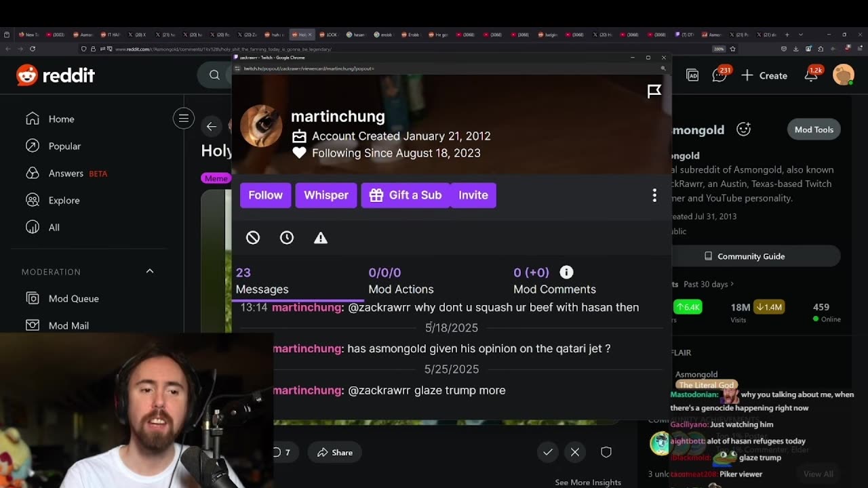Click the zoom magnifier in Twitch popout address bar
This screenshot has width=868, height=488.
click(663, 68)
